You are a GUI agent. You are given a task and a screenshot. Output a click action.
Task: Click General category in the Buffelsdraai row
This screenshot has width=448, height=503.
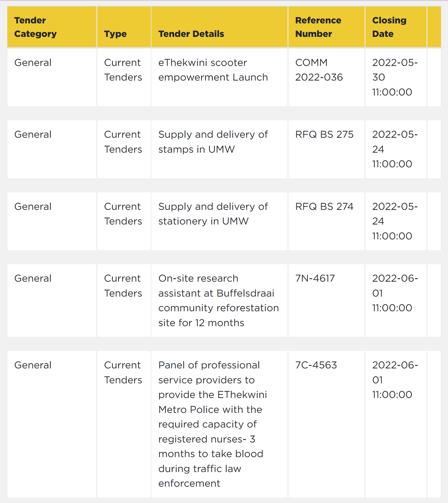point(33,278)
